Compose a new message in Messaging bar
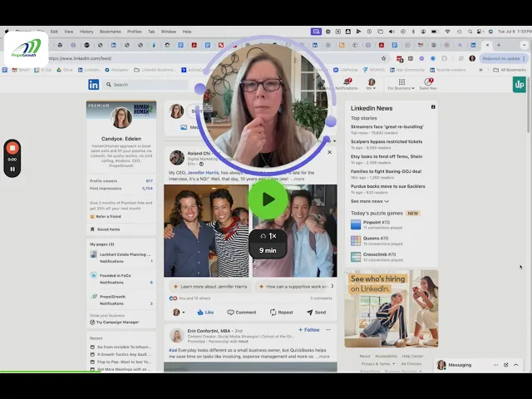The width and height of the screenshot is (532, 399). click(506, 365)
